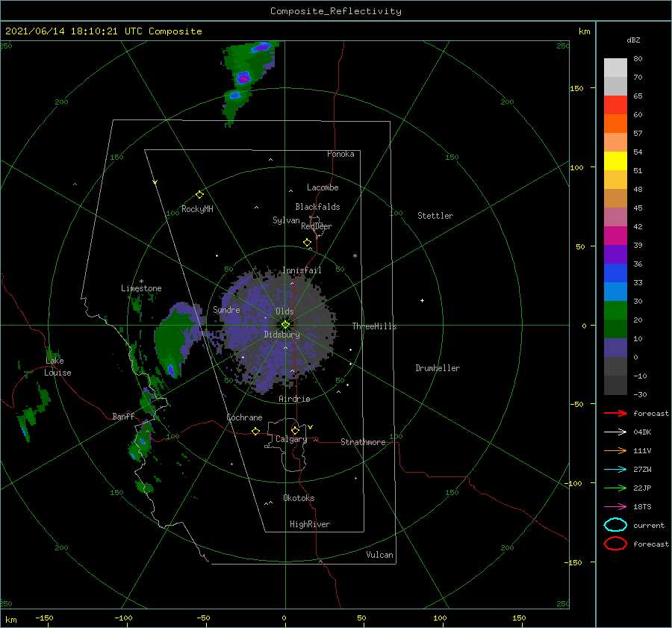Image resolution: width=672 pixels, height=628 pixels.
Task: Click the white plus marker east of ThreeHills
Action: (422, 300)
